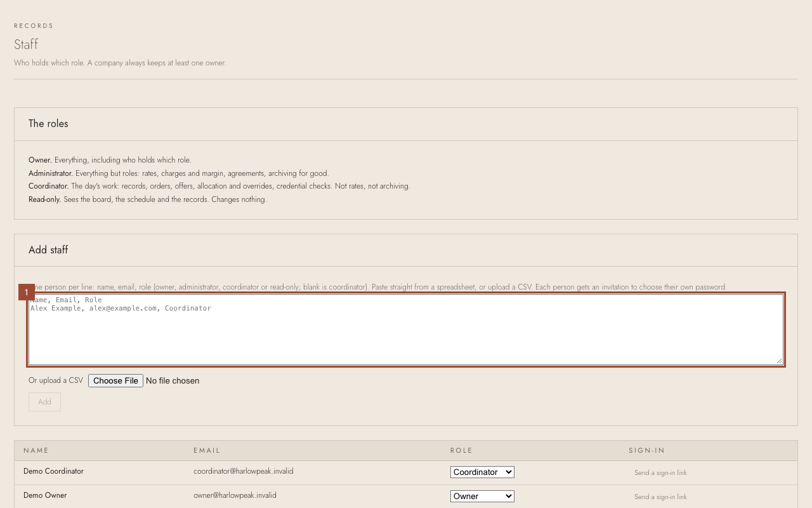Click the email "coordinator@harlowpeak.invalid"
The height and width of the screenshot is (508, 812).
(244, 471)
